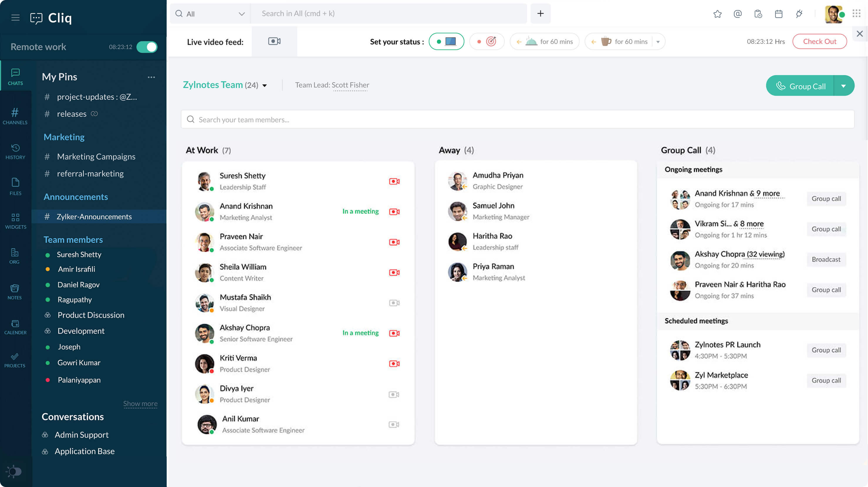Open mentions using the @ icon
This screenshot has width=868, height=487.
pos(738,14)
